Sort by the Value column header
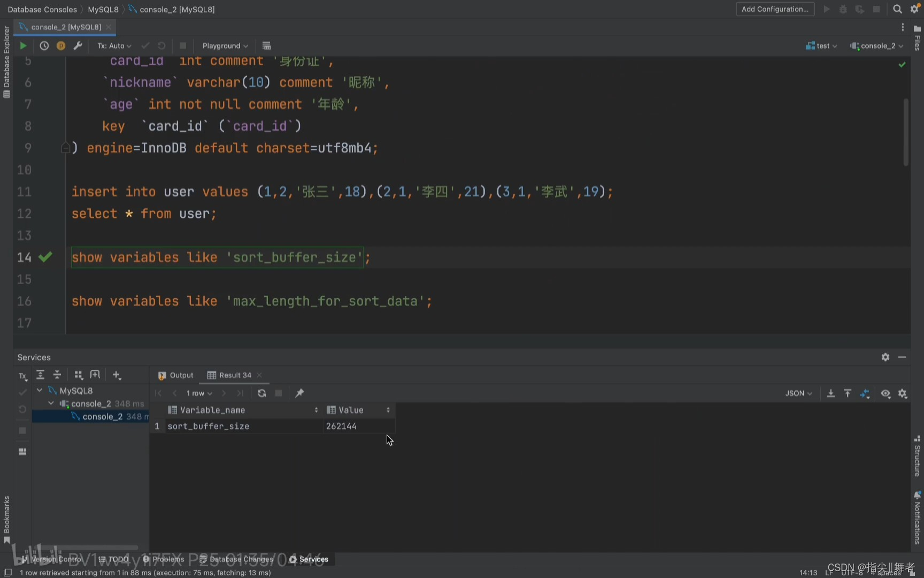This screenshot has height=578, width=924. click(358, 410)
